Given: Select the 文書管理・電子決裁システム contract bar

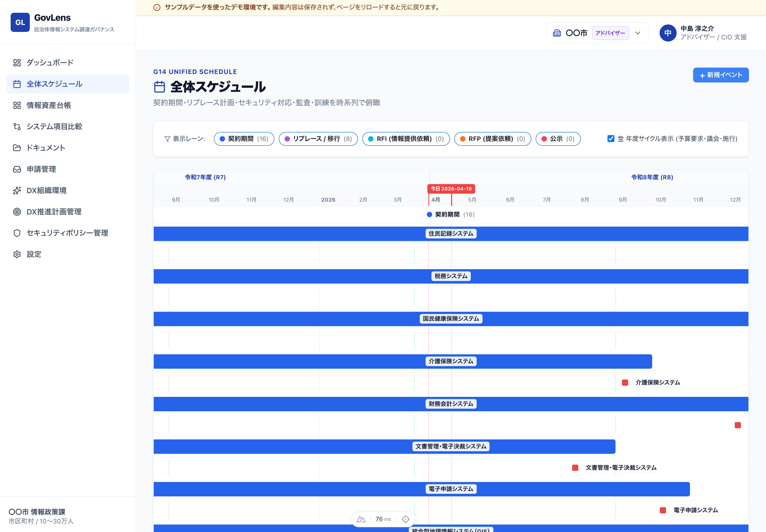Looking at the screenshot, I should point(384,447).
